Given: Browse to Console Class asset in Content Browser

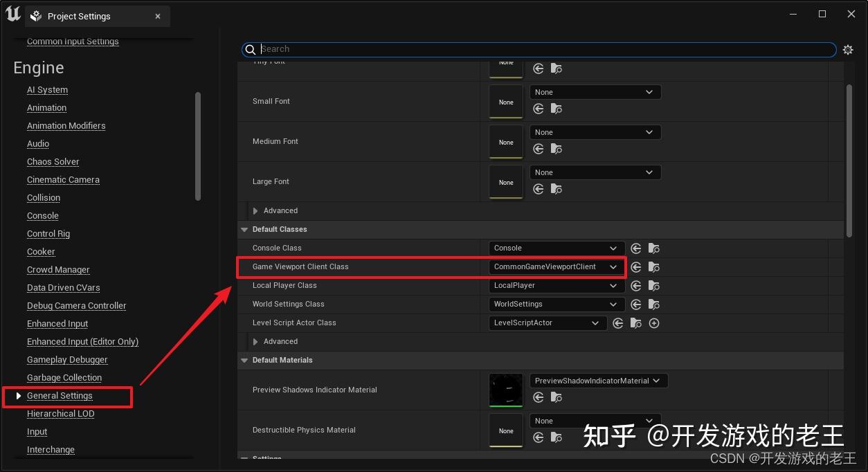Looking at the screenshot, I should click(x=654, y=248).
